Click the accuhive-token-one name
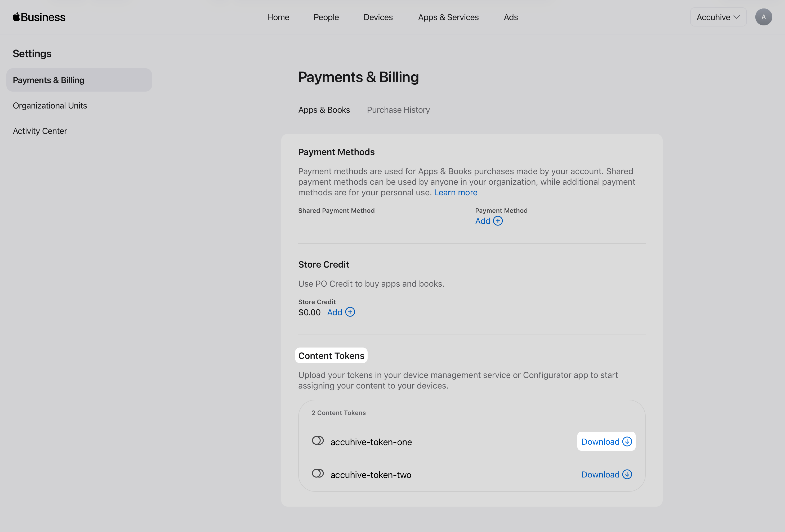Viewport: 785px width, 532px height. point(371,442)
